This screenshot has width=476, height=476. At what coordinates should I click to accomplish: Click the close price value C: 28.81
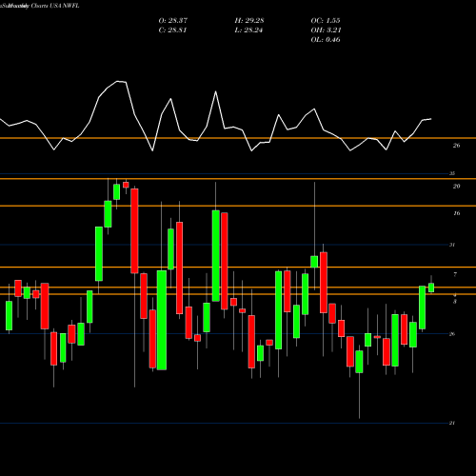tap(172, 30)
